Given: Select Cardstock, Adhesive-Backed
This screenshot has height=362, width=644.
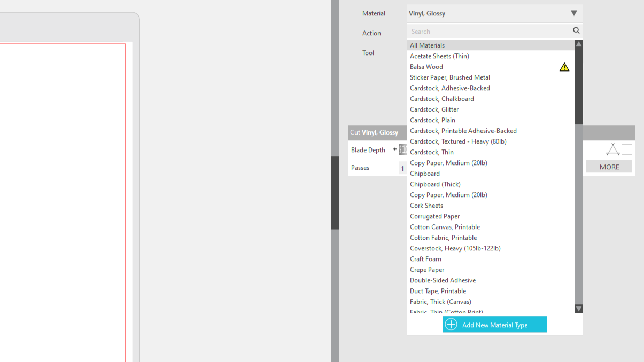Looking at the screenshot, I should click(491, 88).
